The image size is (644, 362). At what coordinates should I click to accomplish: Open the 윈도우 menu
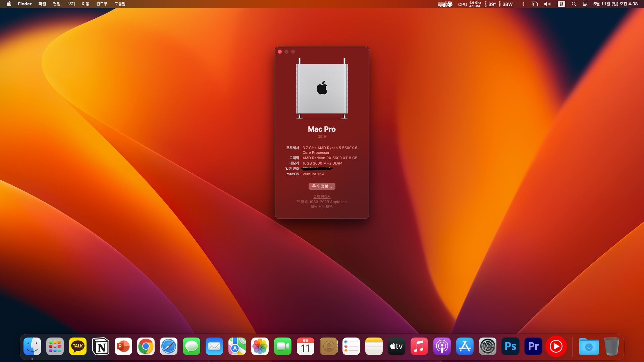(102, 4)
